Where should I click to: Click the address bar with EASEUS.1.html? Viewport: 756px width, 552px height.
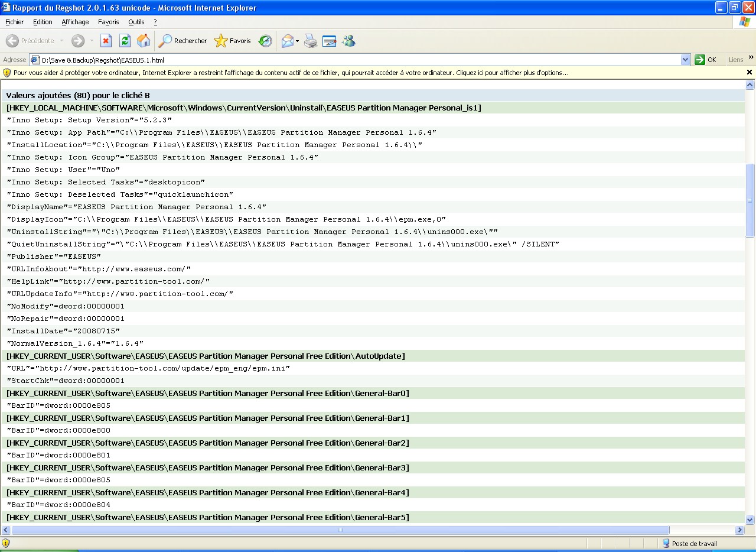(360, 60)
